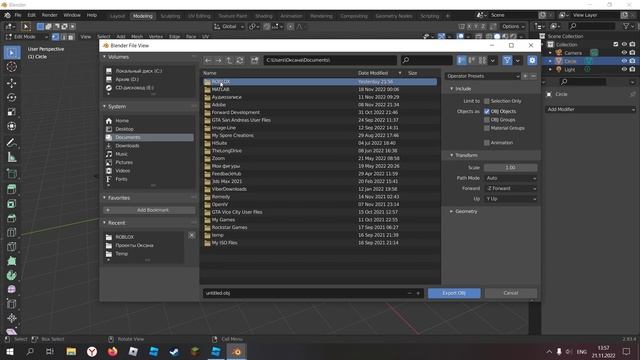Switch to the Layout workspace tab
Screen dimensions: 640x360
pyautogui.click(x=118, y=16)
